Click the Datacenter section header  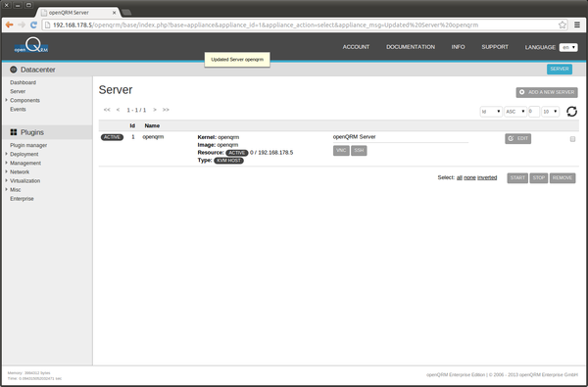click(47, 70)
